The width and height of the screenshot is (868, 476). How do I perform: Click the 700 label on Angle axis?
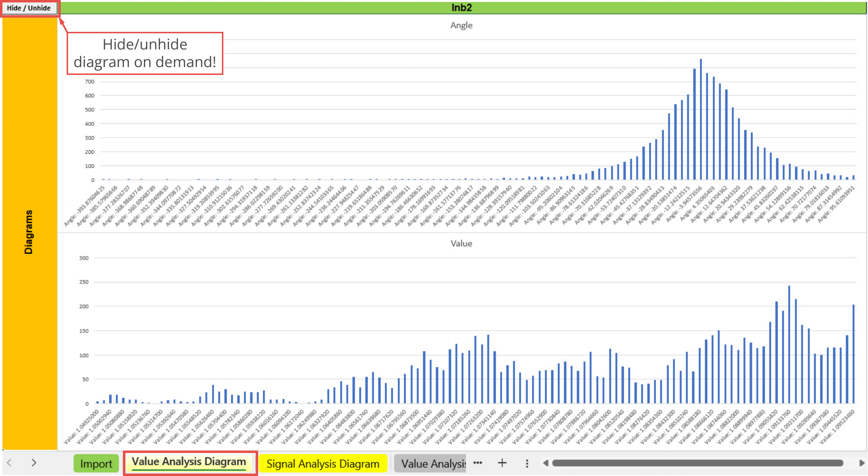point(90,82)
